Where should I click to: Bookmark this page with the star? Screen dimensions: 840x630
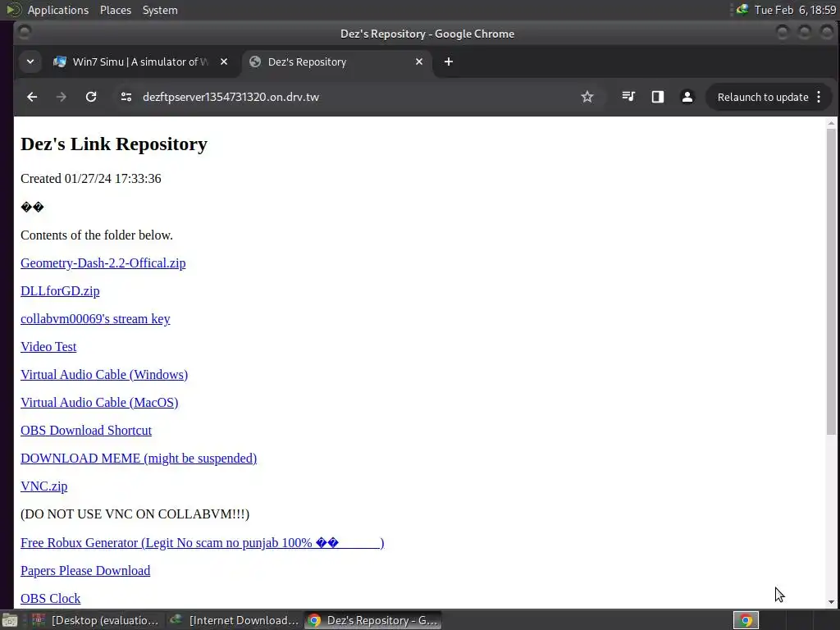(x=587, y=97)
